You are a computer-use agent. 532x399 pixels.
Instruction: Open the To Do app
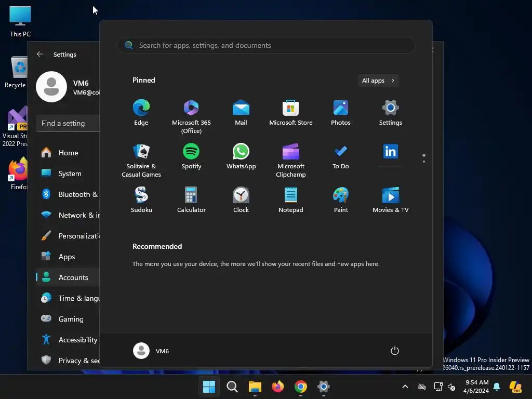point(341,156)
